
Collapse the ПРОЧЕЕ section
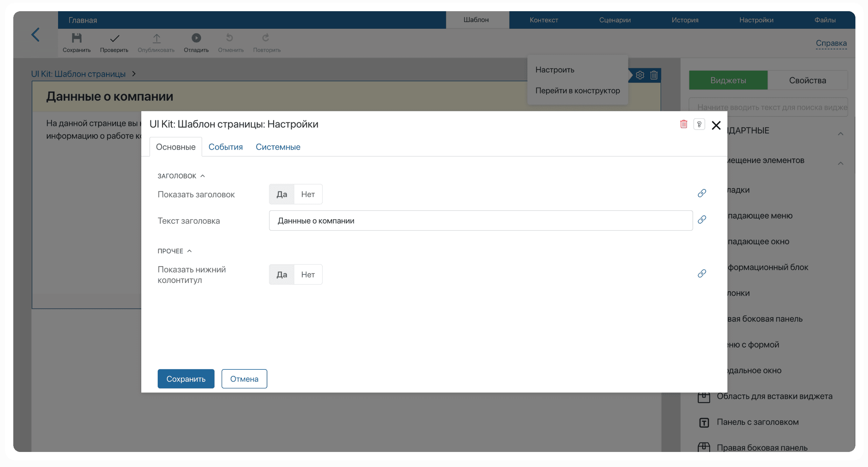tap(189, 251)
